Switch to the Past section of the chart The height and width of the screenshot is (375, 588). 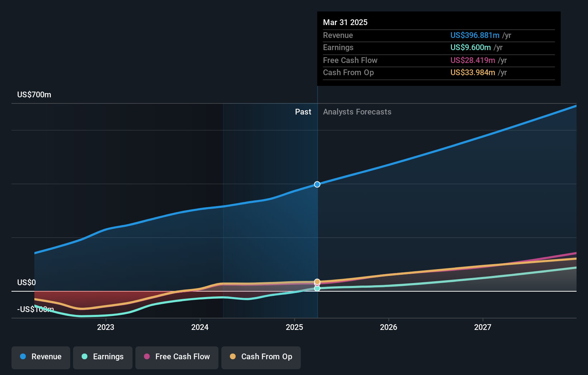pyautogui.click(x=303, y=112)
